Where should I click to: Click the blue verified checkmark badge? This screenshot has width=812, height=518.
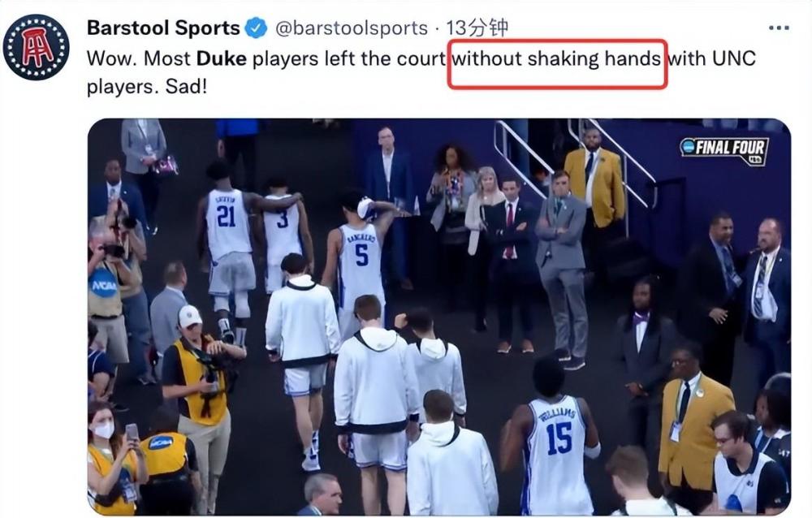256,28
